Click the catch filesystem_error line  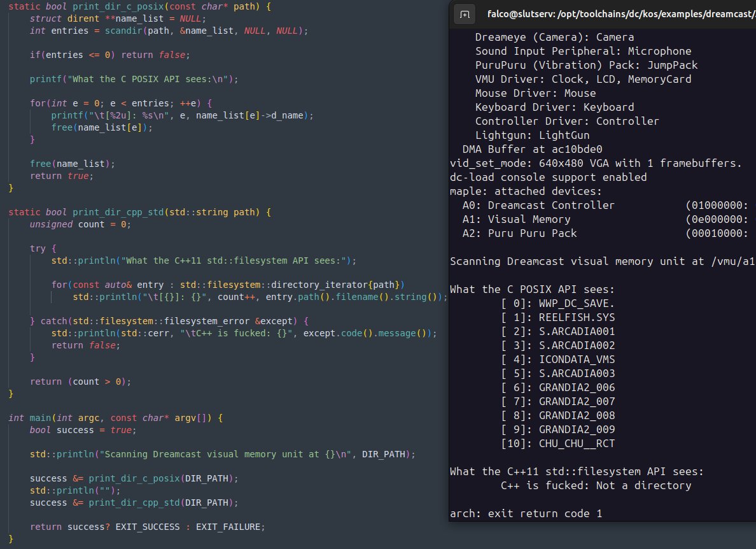[169, 321]
